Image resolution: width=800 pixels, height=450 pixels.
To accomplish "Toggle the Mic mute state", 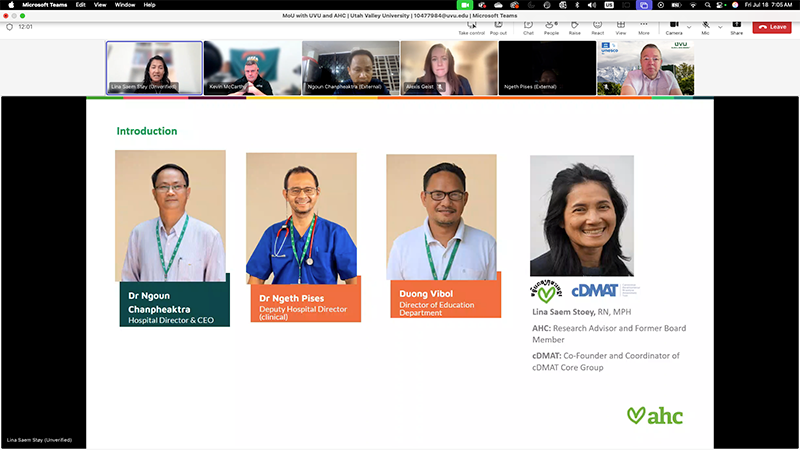I will 705,25.
